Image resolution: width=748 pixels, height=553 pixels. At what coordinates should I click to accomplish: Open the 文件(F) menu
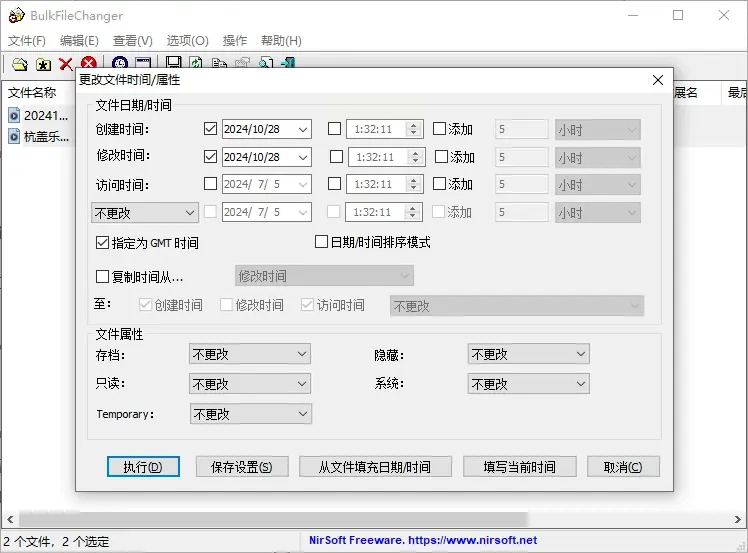[x=27, y=41]
